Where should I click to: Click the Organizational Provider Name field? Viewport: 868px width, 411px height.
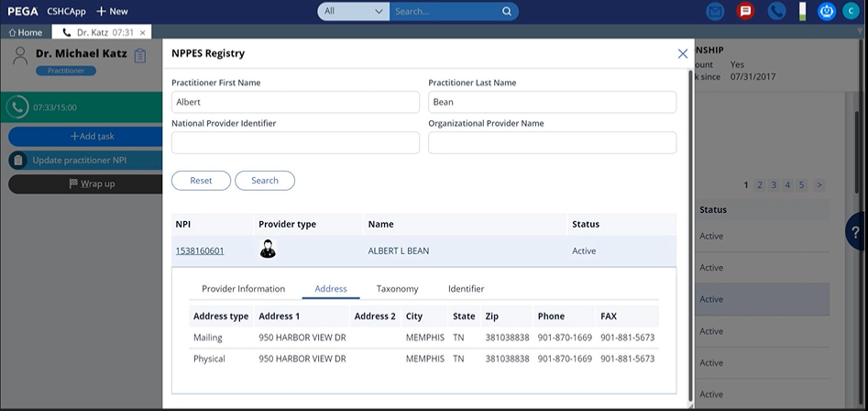click(552, 142)
